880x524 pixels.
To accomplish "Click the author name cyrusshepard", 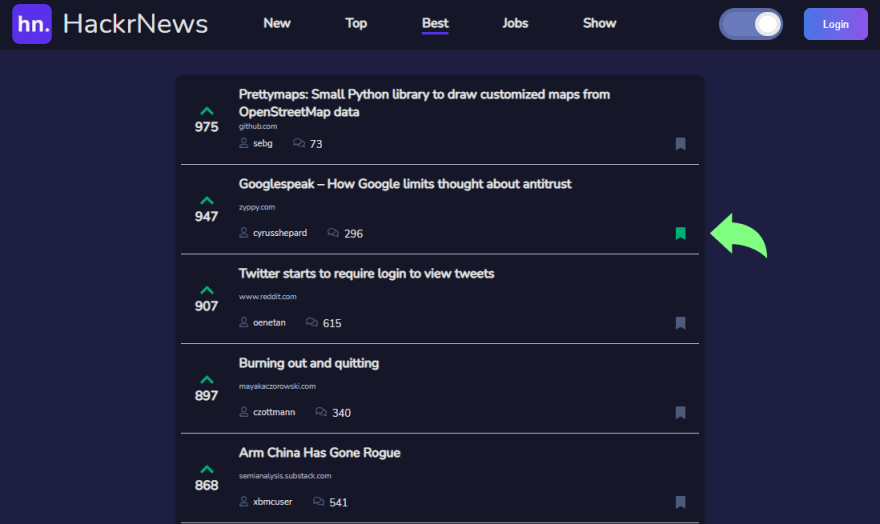I will tap(280, 233).
